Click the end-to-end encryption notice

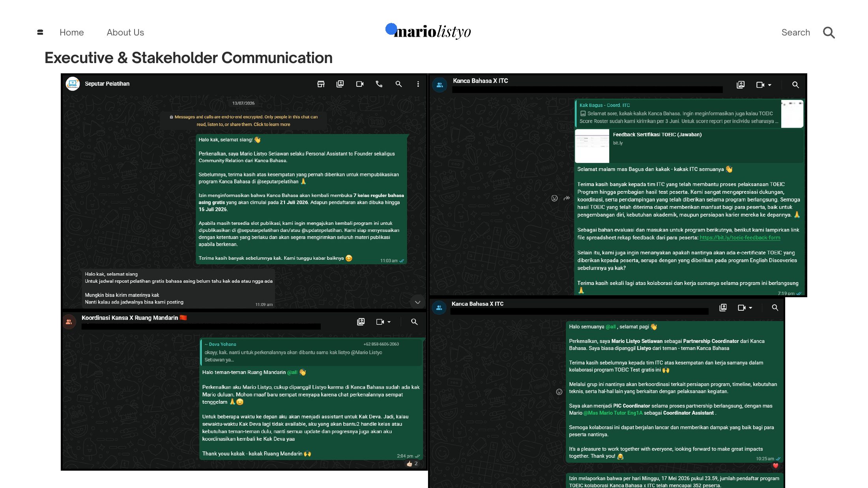click(x=243, y=121)
